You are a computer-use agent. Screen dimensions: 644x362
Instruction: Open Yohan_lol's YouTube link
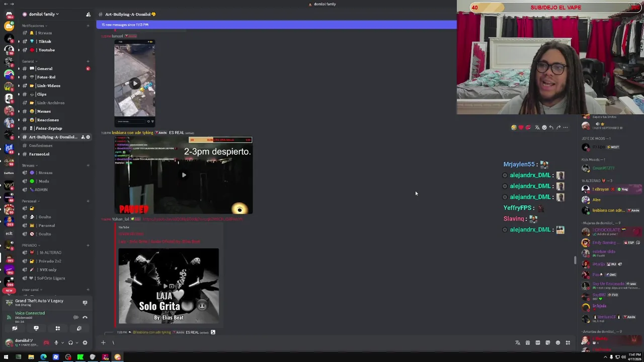point(193,219)
